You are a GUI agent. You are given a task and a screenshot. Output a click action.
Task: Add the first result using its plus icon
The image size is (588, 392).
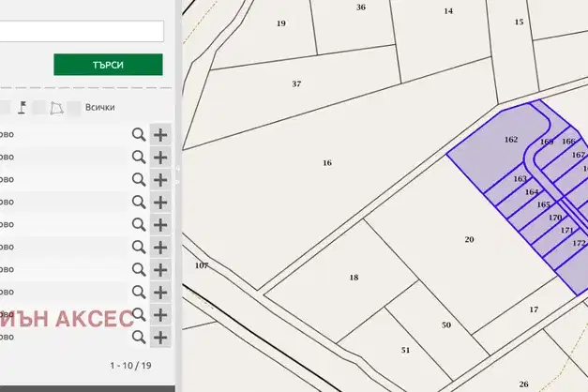point(160,135)
